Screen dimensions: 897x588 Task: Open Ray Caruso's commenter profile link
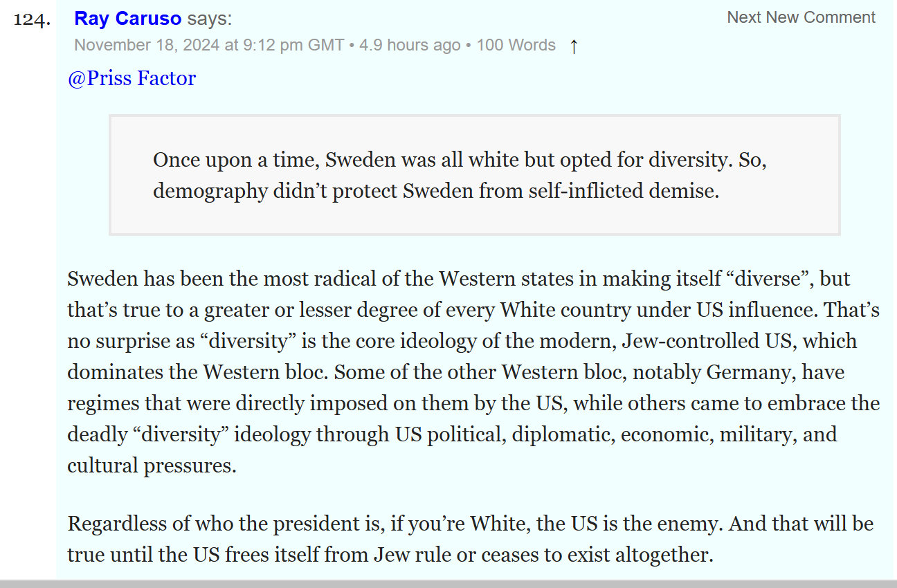point(127,19)
